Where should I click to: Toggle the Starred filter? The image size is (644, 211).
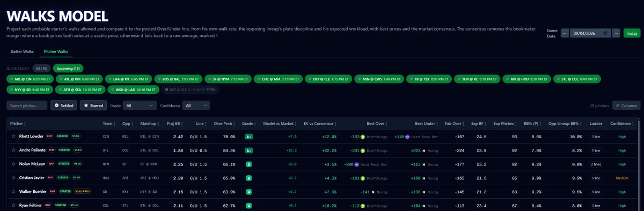click(x=94, y=105)
